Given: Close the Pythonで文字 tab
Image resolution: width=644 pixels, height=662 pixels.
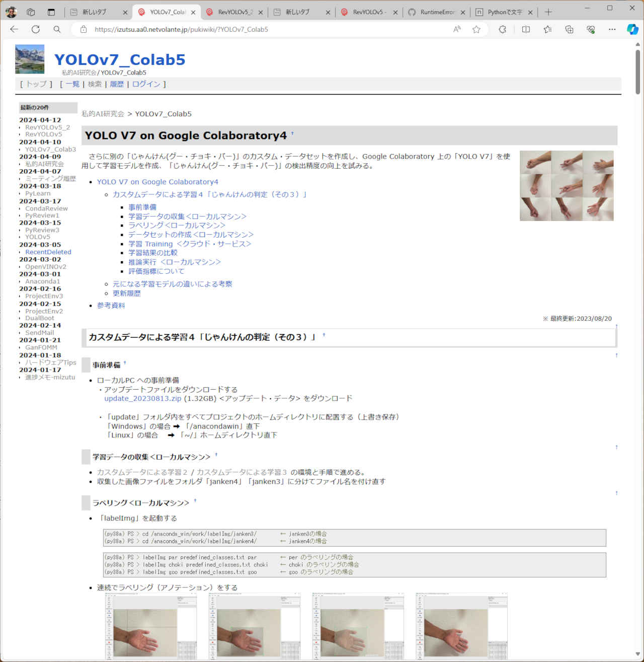Looking at the screenshot, I should [x=530, y=13].
